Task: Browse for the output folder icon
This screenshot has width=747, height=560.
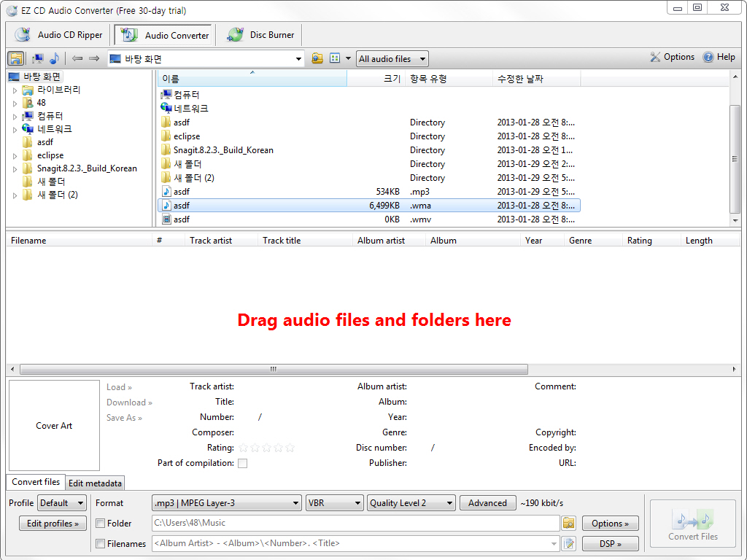Action: pyautogui.click(x=569, y=524)
